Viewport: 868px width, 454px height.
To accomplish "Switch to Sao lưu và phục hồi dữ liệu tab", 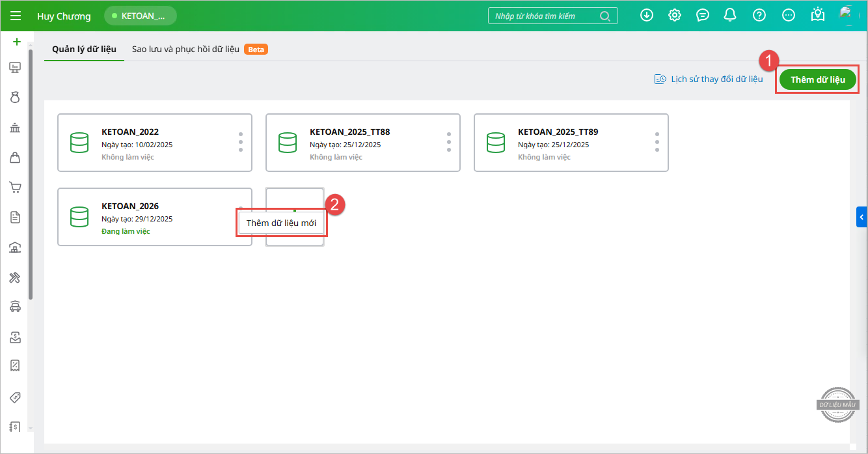I will coord(185,50).
